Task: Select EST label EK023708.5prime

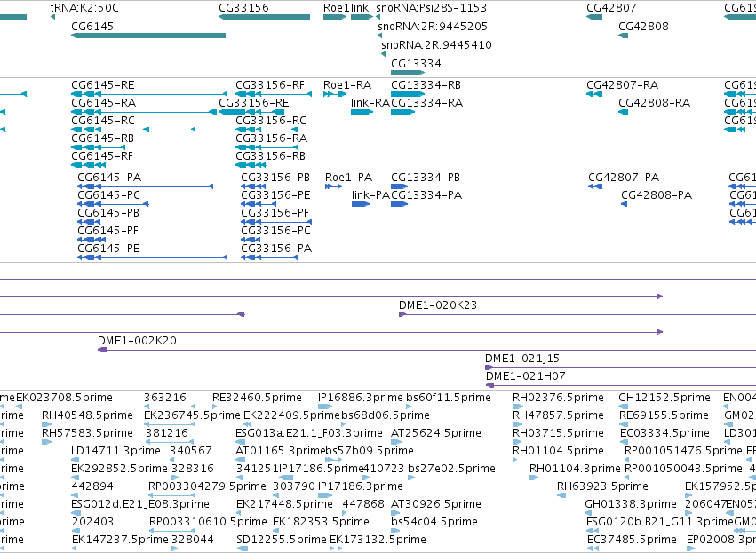Action: click(64, 398)
